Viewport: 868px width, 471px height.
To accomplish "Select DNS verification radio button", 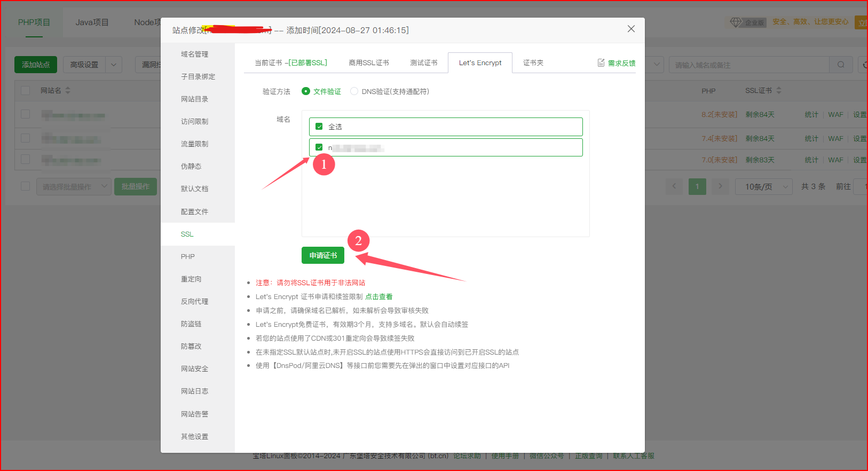I will [354, 91].
